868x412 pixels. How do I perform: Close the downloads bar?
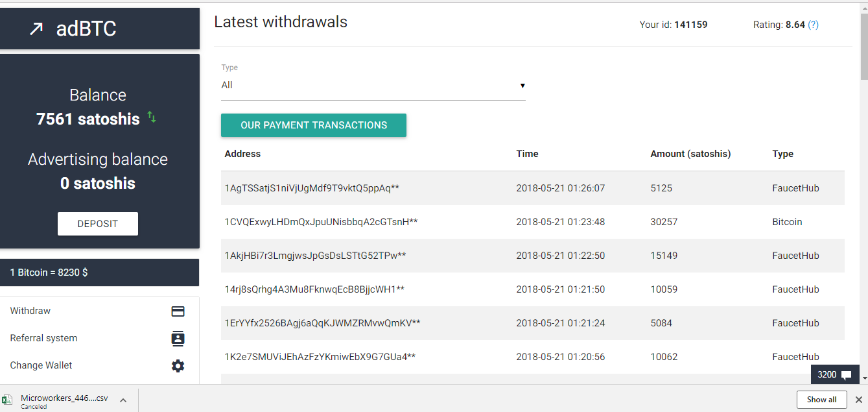858,400
